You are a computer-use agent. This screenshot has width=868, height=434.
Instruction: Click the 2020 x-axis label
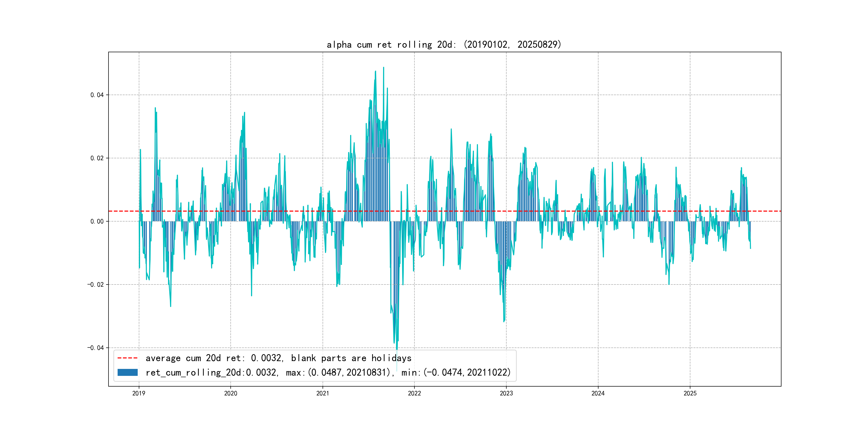click(x=230, y=393)
